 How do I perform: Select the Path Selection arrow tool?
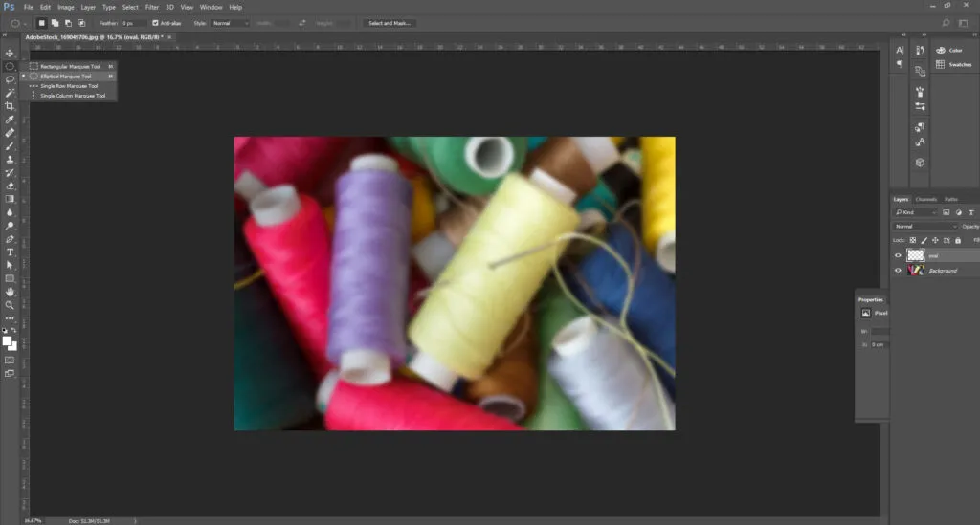coord(10,265)
